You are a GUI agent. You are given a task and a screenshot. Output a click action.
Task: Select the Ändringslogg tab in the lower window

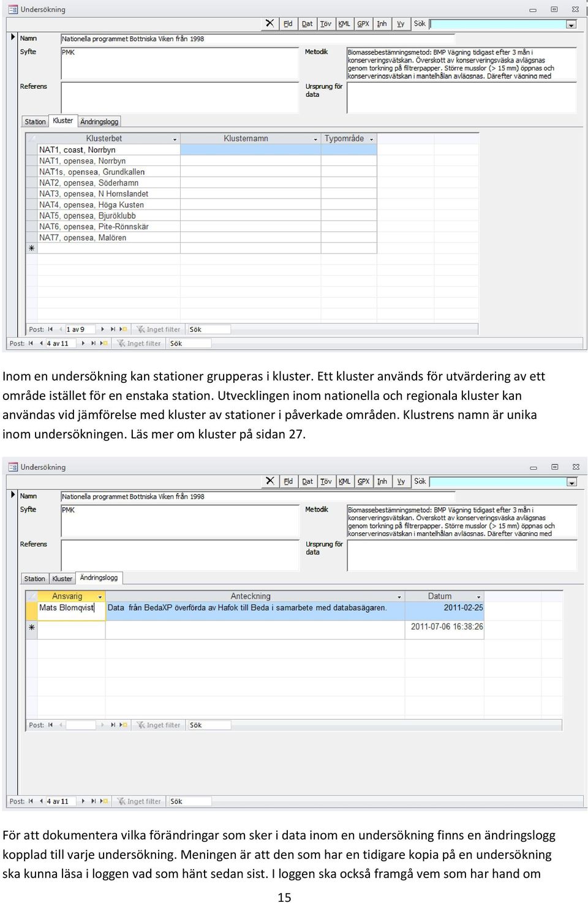point(99,578)
